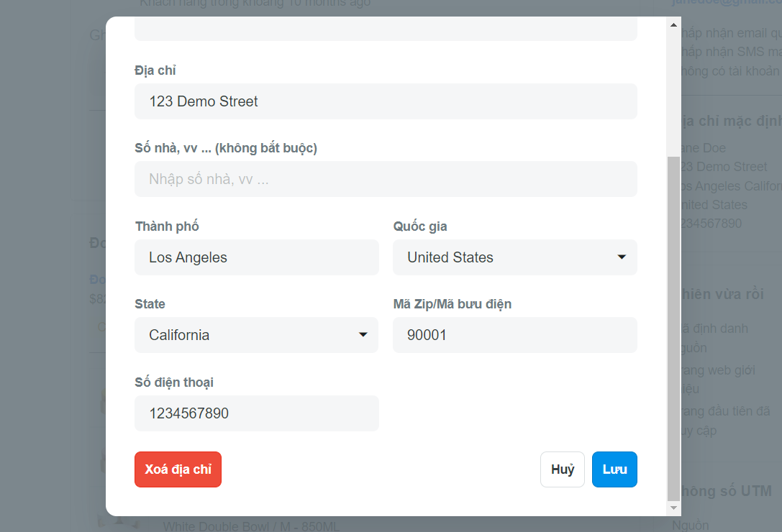The image size is (782, 532).
Task: Click the Số điện thoại phone field
Action: pos(256,413)
